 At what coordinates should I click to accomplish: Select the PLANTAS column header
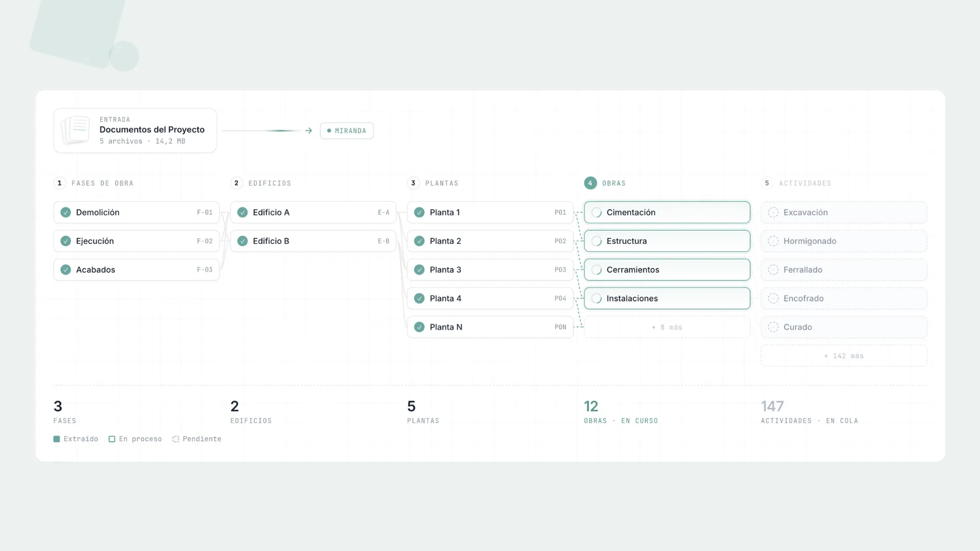coord(442,183)
